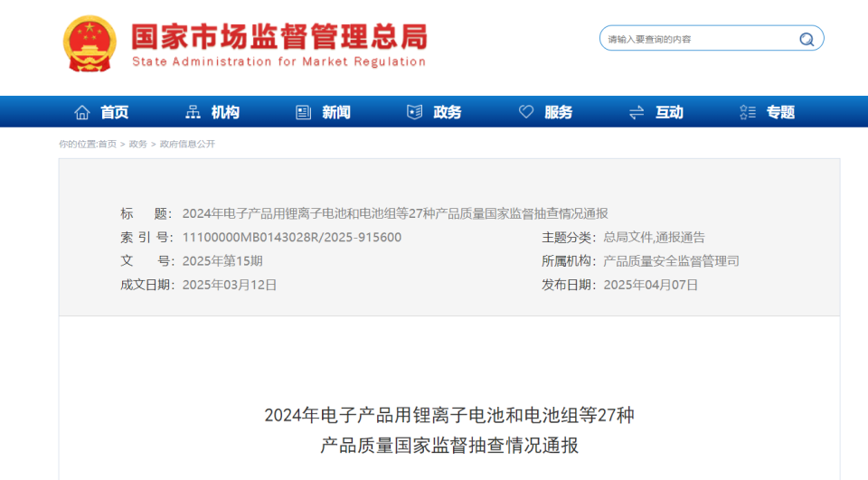This screenshot has height=480, width=868.
Task: Click the article heading line 2024年电子产品用锂离子电池
Action: click(449, 415)
